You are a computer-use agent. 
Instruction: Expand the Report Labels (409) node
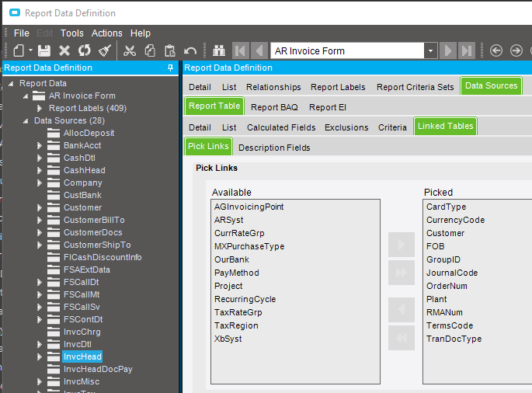(40, 108)
